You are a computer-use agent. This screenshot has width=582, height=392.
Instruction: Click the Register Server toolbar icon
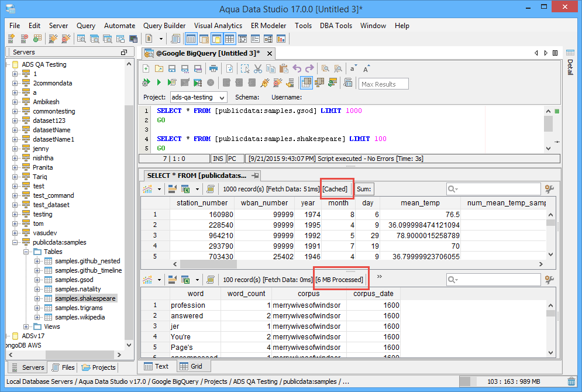click(x=11, y=39)
